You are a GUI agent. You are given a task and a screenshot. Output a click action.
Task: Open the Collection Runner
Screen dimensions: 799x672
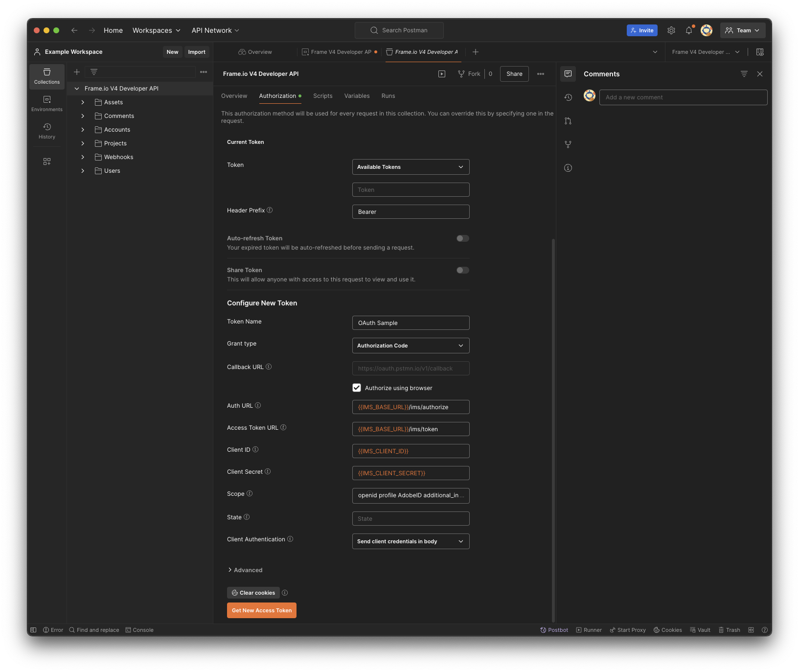[x=589, y=630]
